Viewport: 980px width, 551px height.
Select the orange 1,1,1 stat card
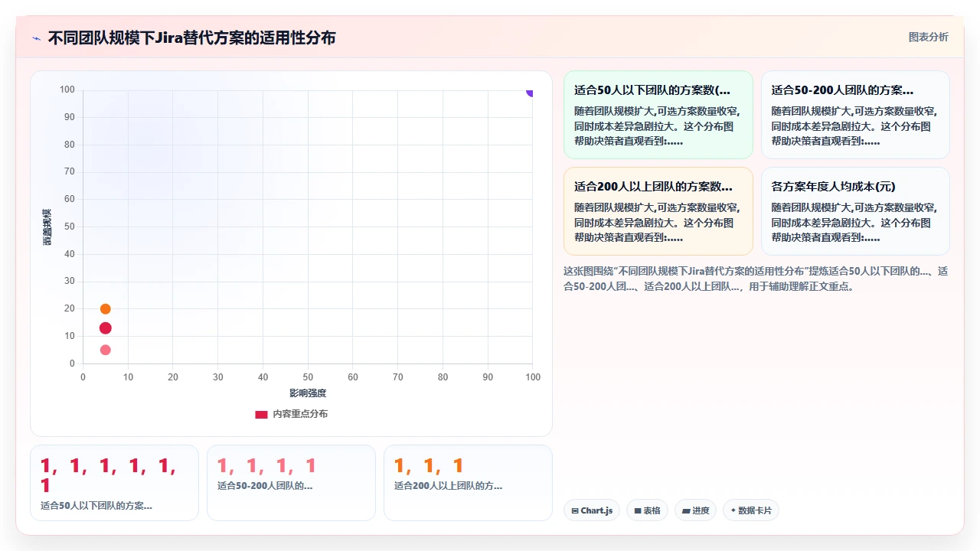tap(468, 483)
